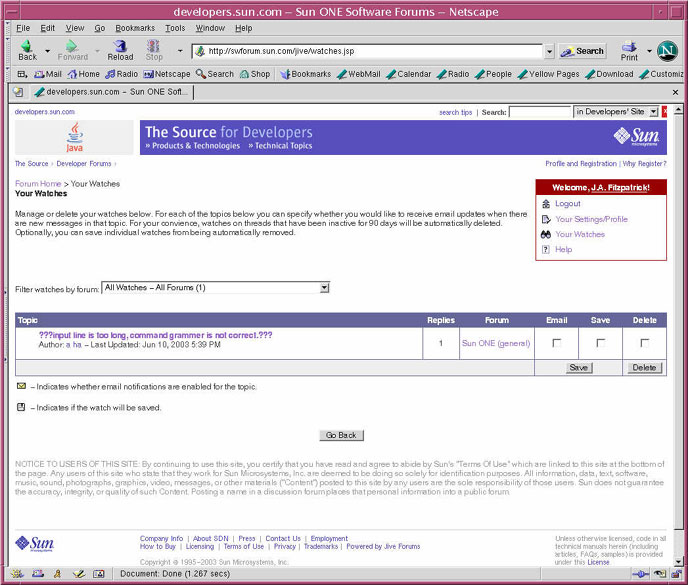Open the Shop shortcut
This screenshot has width=688, height=585.
[255, 74]
